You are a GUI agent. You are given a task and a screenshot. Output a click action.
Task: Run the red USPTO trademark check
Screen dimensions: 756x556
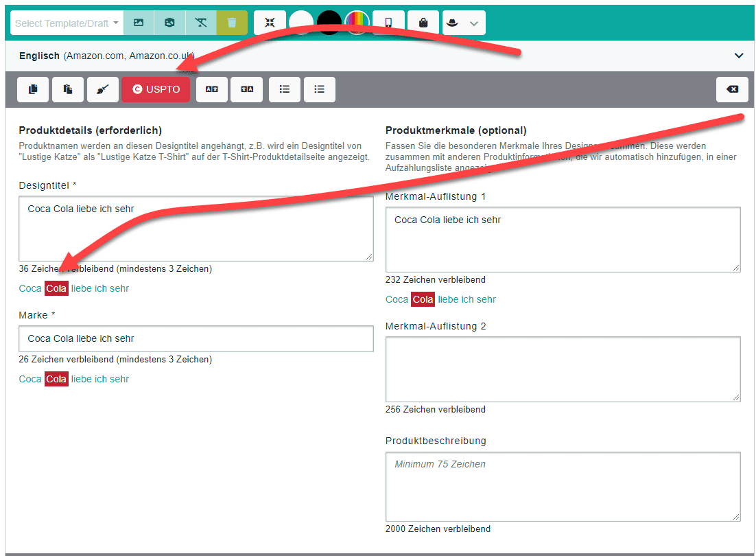coord(156,89)
